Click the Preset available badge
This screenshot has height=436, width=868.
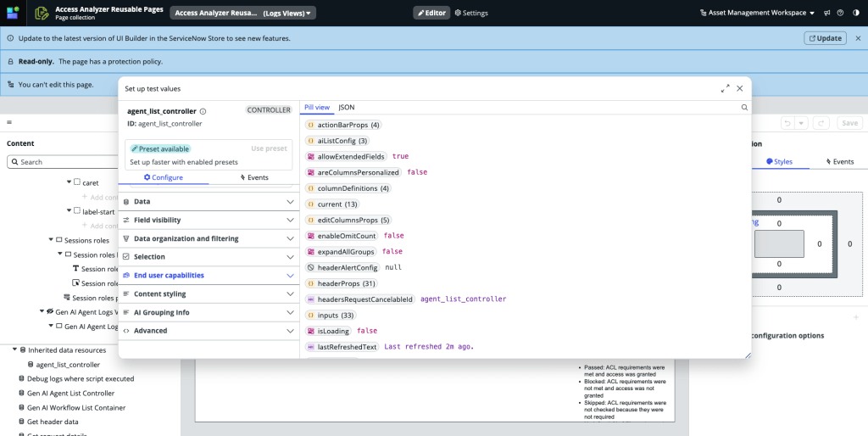(160, 149)
